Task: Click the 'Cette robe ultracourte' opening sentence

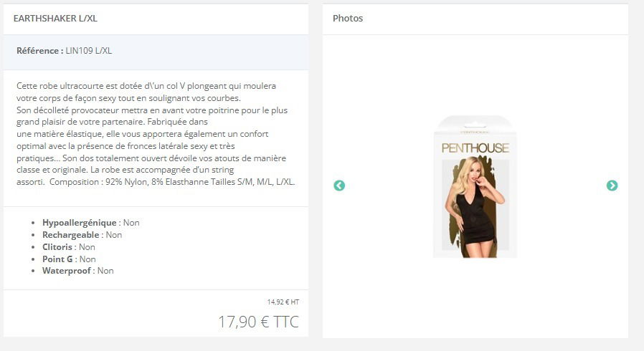Action: [x=146, y=92]
